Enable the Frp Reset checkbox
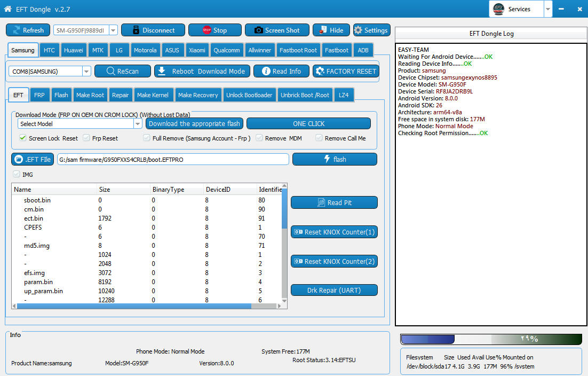 (86, 138)
